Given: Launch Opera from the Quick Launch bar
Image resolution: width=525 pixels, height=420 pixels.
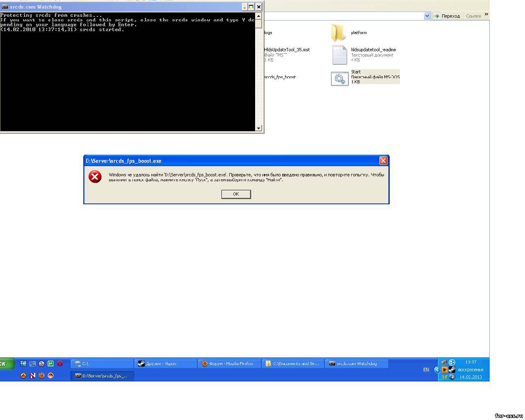Looking at the screenshot, I should coord(60,363).
